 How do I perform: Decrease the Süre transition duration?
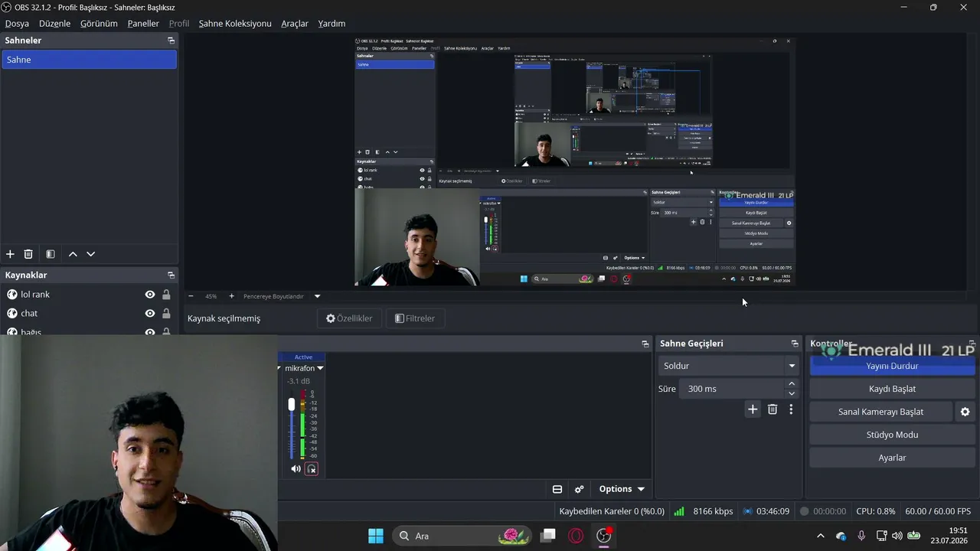tap(792, 393)
